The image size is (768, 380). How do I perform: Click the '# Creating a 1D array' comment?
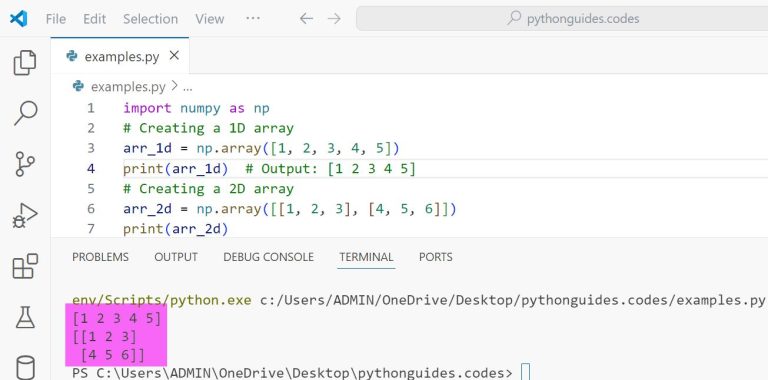(x=208, y=128)
